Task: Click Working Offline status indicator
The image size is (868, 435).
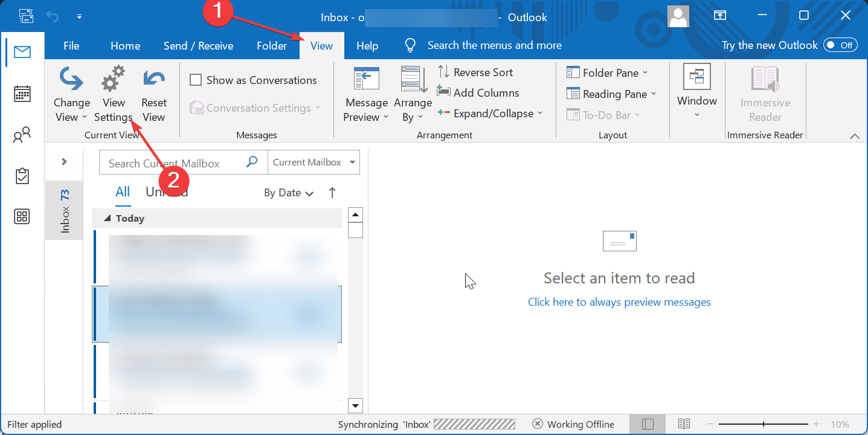Action: click(573, 424)
